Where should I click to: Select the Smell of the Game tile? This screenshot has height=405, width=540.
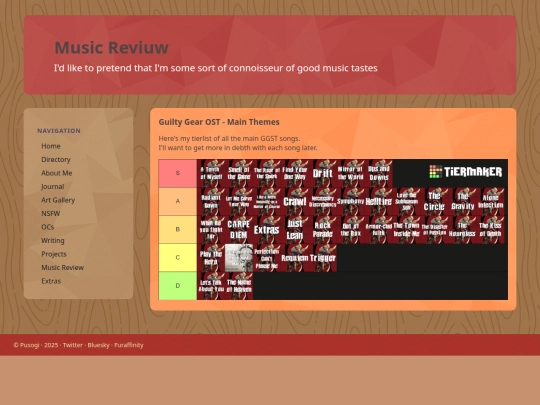tap(239, 173)
